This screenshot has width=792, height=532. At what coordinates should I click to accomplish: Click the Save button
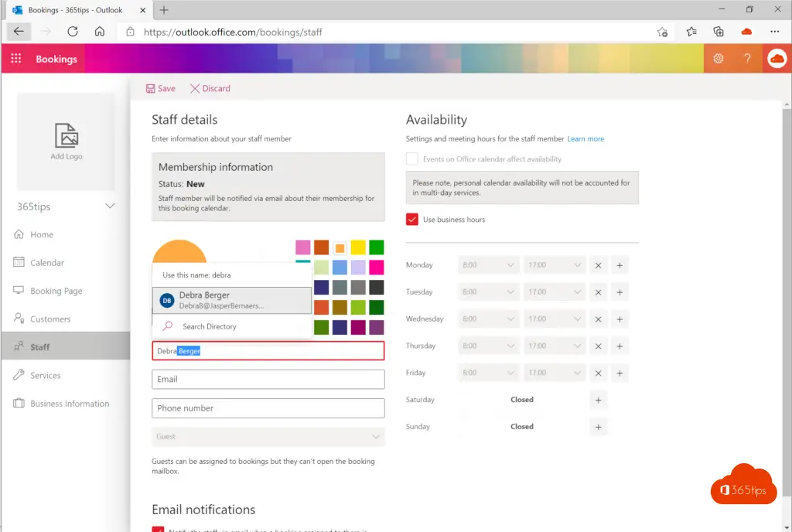[x=161, y=89]
